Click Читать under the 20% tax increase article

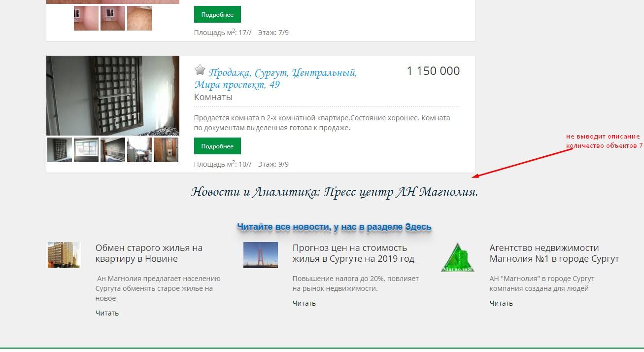click(304, 303)
